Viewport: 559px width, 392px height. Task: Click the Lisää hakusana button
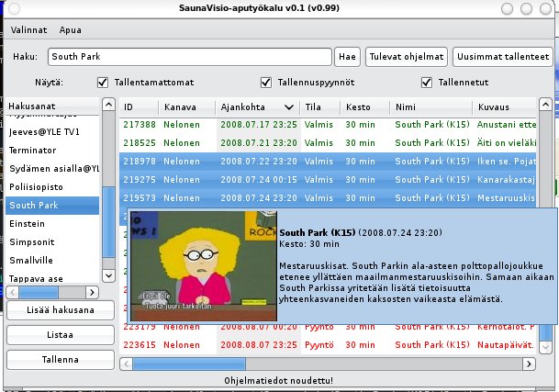point(61,310)
